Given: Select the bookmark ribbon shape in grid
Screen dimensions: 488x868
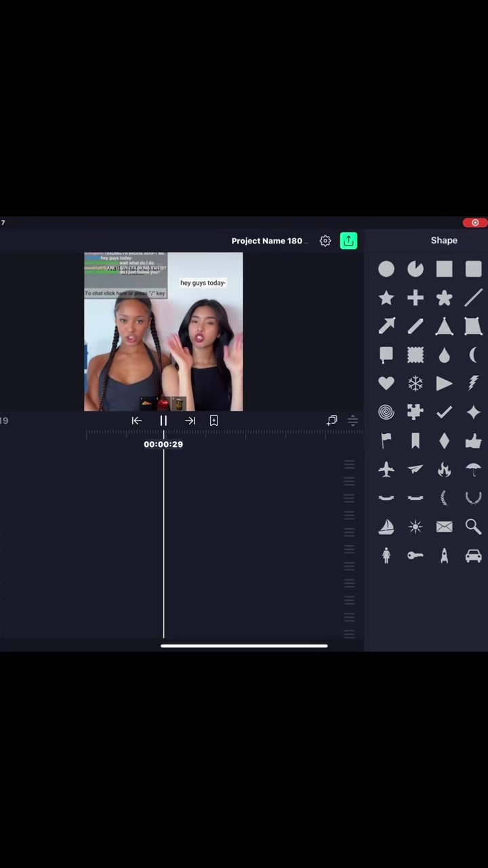Looking at the screenshot, I should coord(415,441).
